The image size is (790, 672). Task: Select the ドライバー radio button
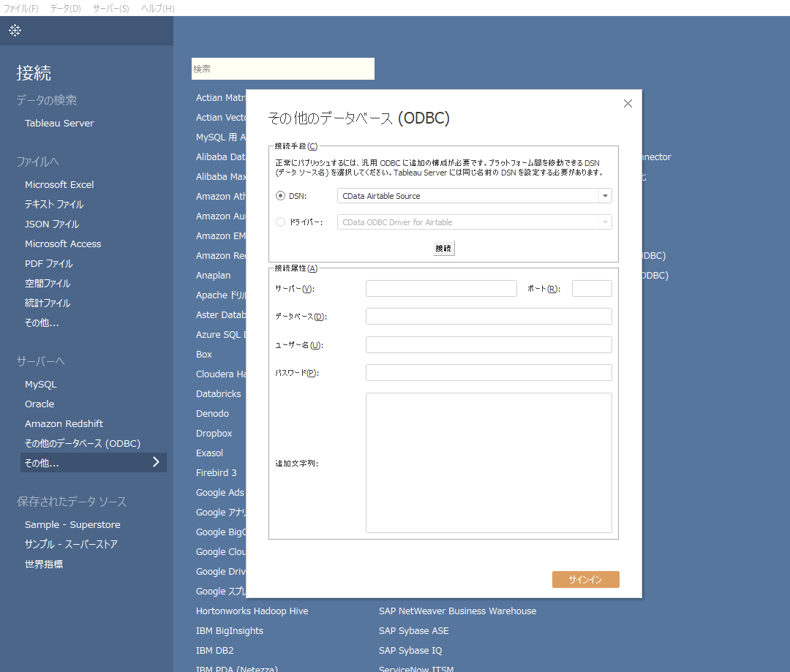point(281,222)
